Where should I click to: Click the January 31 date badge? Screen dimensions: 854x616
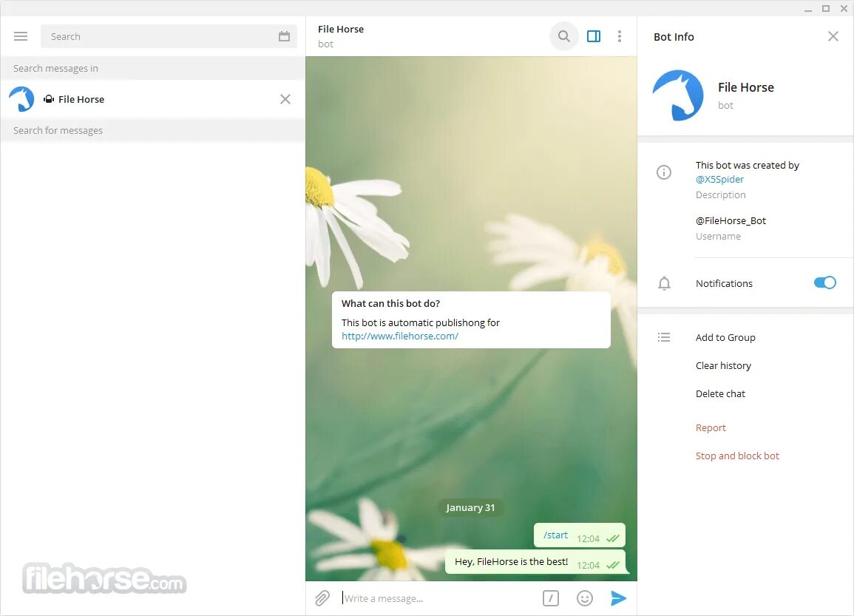point(470,507)
